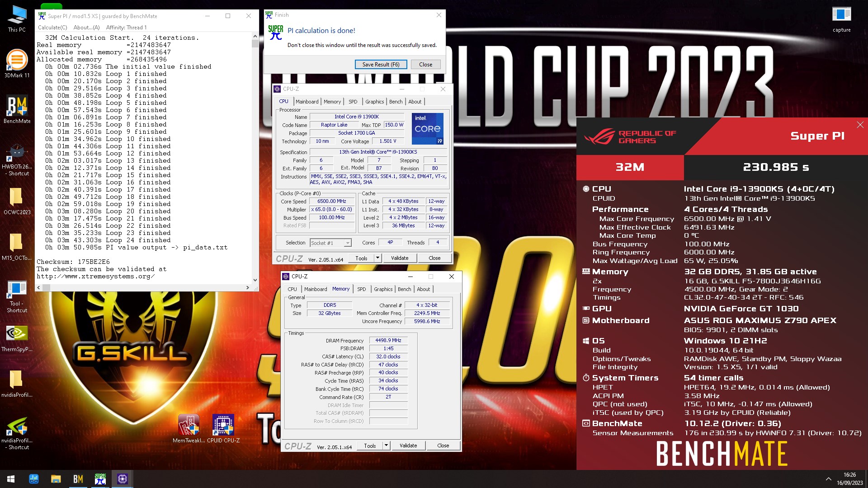Click lower CPU-Z window title icon
Image resolution: width=868 pixels, height=488 pixels.
(x=286, y=277)
